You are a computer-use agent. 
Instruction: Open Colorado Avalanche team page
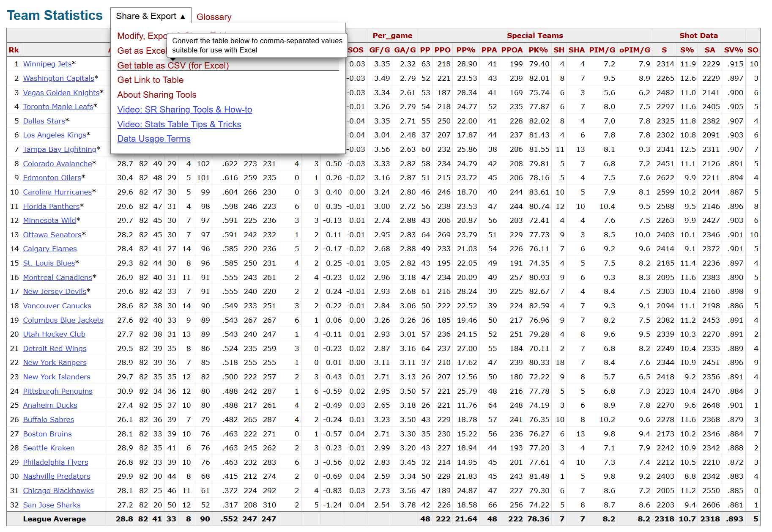click(57, 164)
